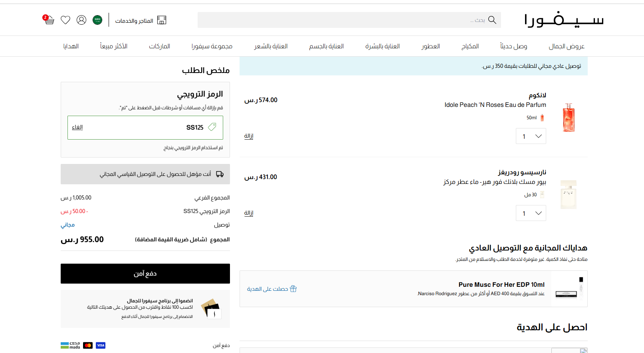The width and height of the screenshot is (644, 353).
Task: Click نارسيسو رودريغز brand name
Action: pyautogui.click(x=522, y=172)
